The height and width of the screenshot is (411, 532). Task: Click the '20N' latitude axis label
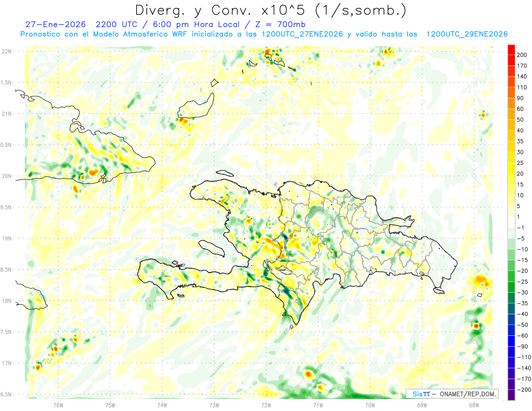(x=6, y=176)
